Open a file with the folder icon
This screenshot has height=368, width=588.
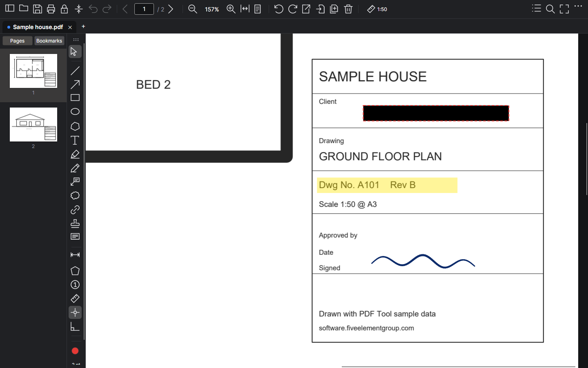coord(24,9)
